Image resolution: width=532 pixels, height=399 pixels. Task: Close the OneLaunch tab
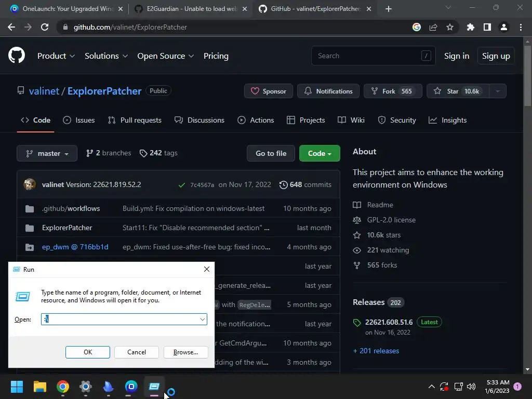[121, 9]
